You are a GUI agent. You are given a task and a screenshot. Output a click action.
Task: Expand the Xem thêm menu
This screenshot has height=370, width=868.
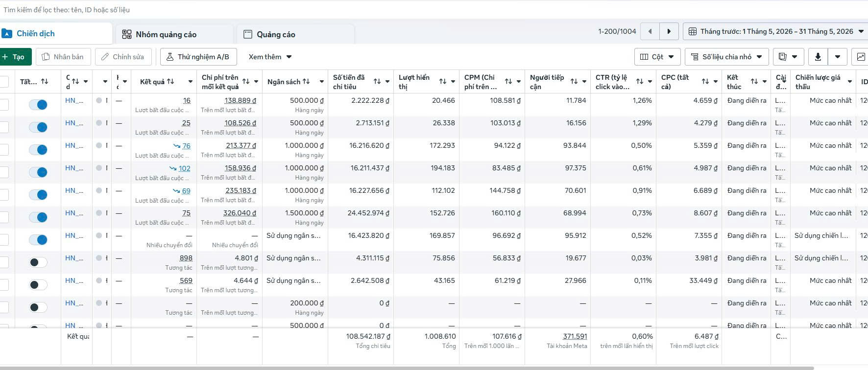(270, 57)
